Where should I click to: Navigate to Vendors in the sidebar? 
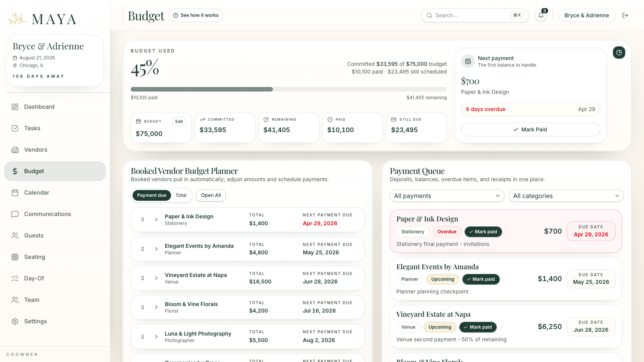click(x=55, y=150)
